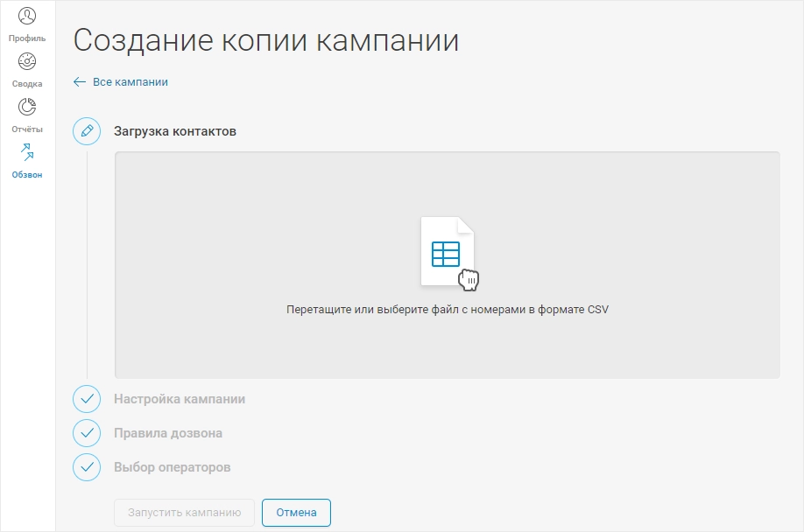Click the back arrow beside Все кампании
Screen dimensions: 804x532
click(x=80, y=82)
